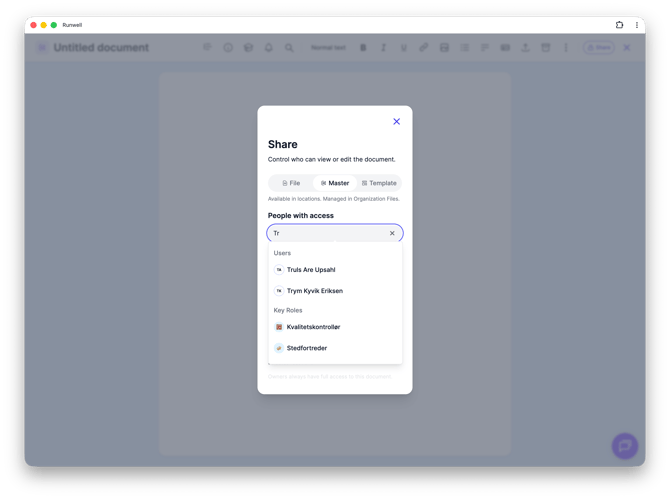Click the search magnifier in the toolbar
This screenshot has height=499, width=670.
289,47
